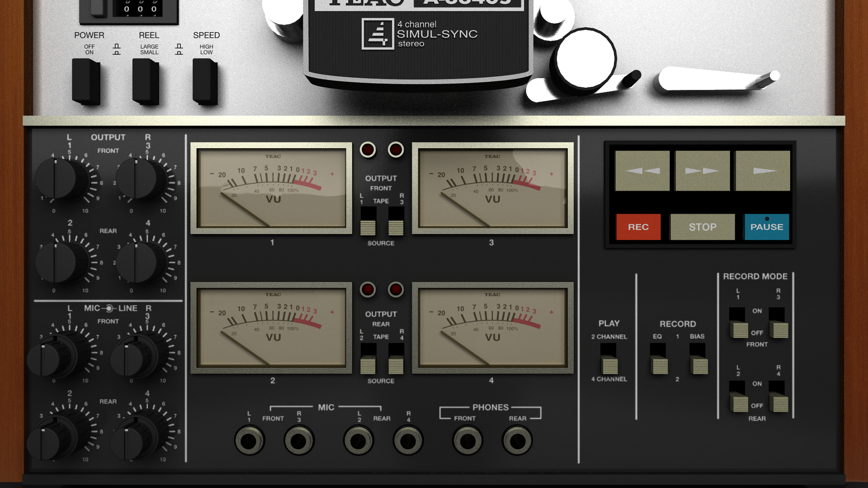Image resolution: width=868 pixels, height=488 pixels.
Task: Click the large white tension roller
Action: (585, 58)
